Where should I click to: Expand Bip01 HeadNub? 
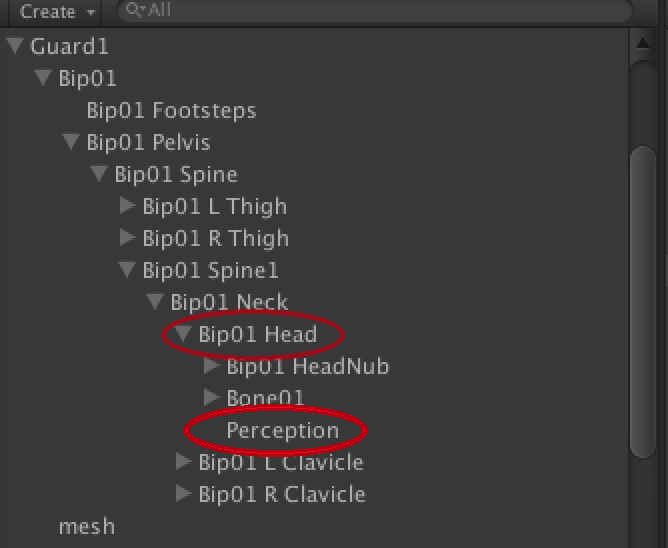(x=211, y=366)
